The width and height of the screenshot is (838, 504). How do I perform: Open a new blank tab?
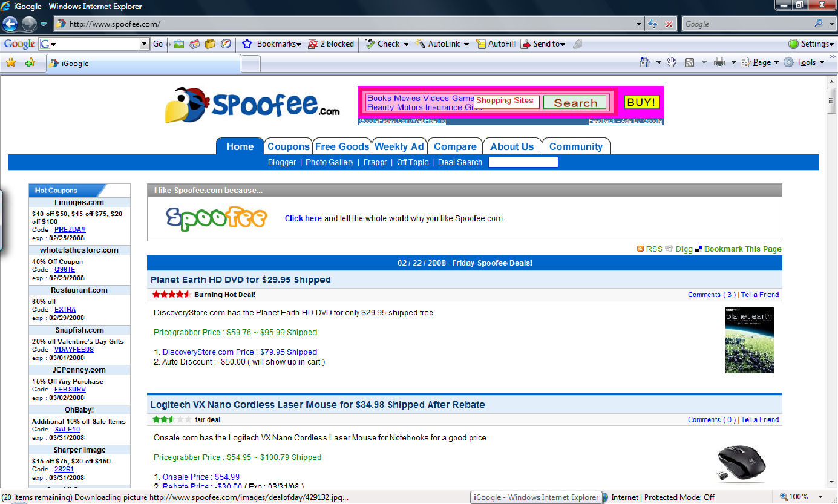click(x=251, y=64)
